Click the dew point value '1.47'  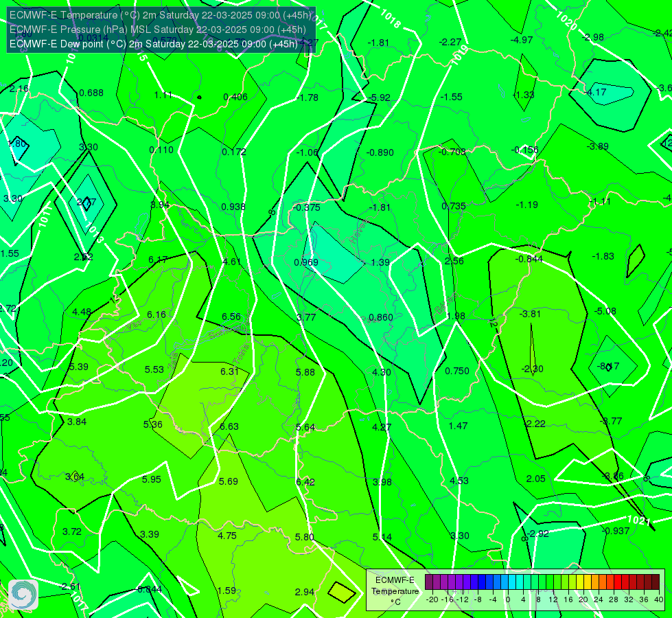[458, 426]
